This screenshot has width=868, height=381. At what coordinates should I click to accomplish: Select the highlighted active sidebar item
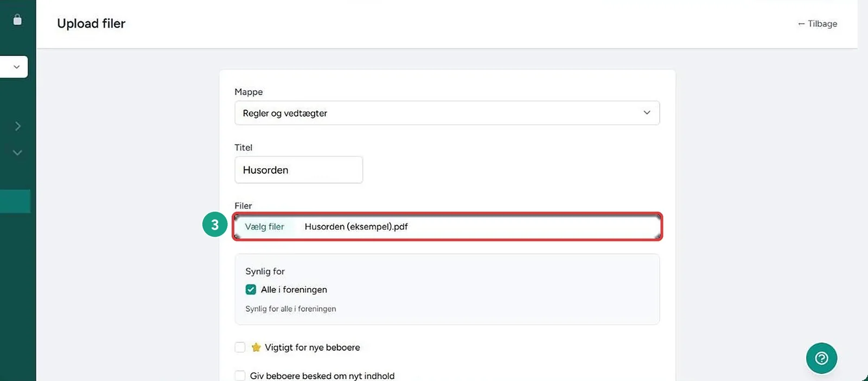(15, 201)
